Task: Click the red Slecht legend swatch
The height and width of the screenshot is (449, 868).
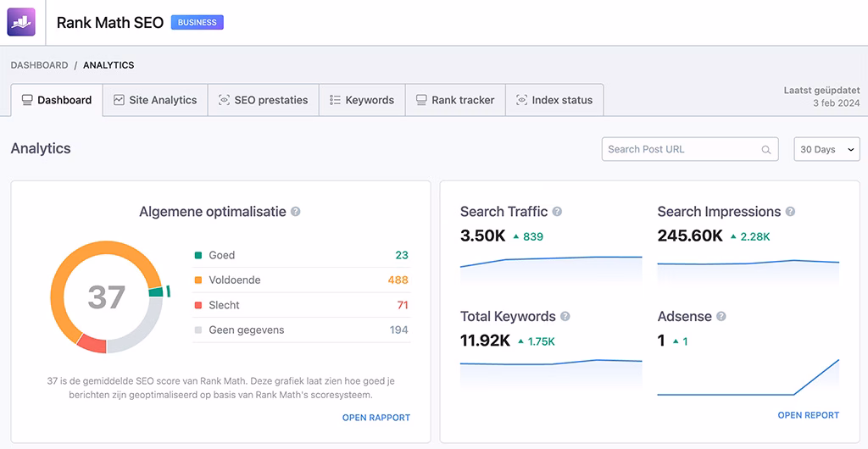Action: point(198,305)
